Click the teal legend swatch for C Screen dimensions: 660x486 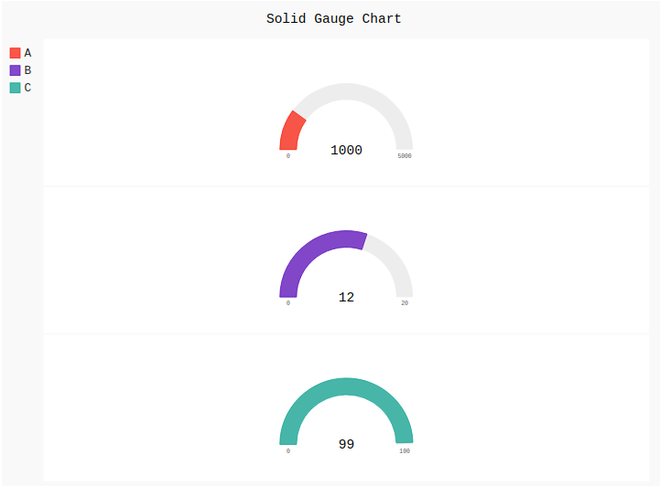click(x=15, y=88)
